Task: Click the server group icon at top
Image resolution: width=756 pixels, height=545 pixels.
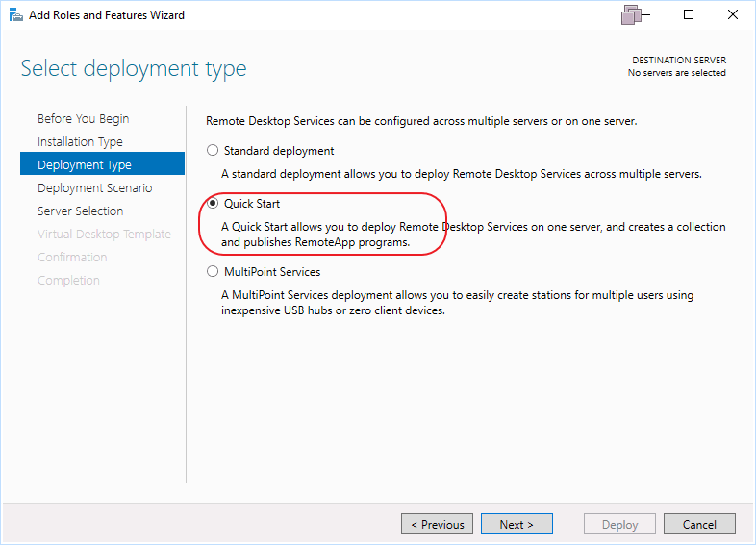Action: (x=632, y=15)
